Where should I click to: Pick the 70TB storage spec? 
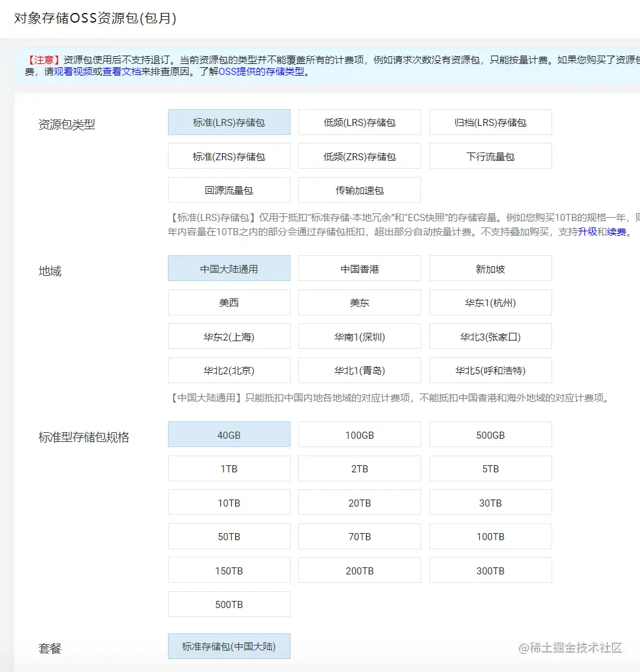(x=360, y=536)
